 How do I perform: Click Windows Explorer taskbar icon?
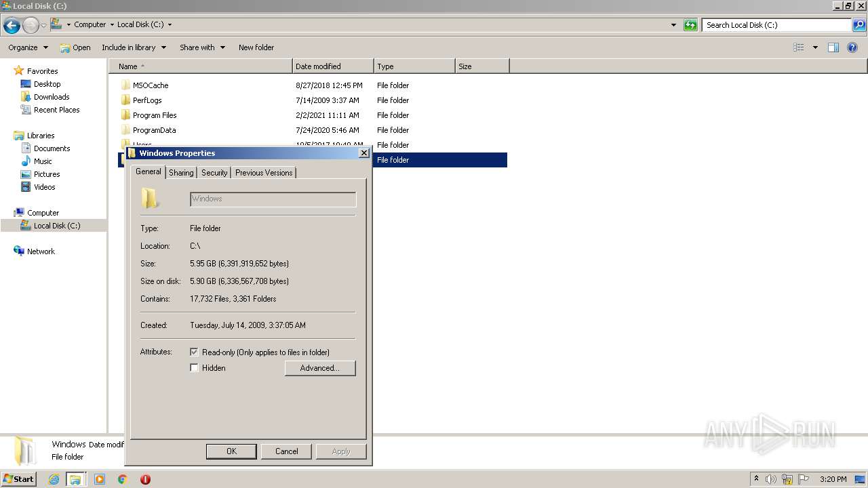pyautogui.click(x=75, y=479)
